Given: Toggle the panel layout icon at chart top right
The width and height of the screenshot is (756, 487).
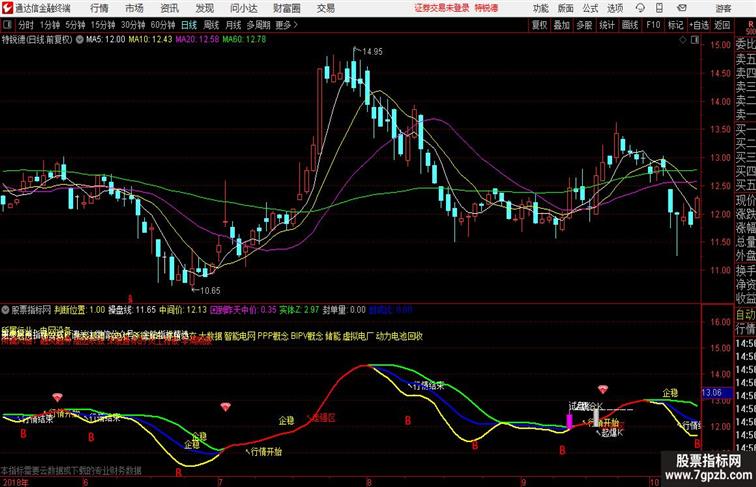Looking at the screenshot, I should click(694, 40).
